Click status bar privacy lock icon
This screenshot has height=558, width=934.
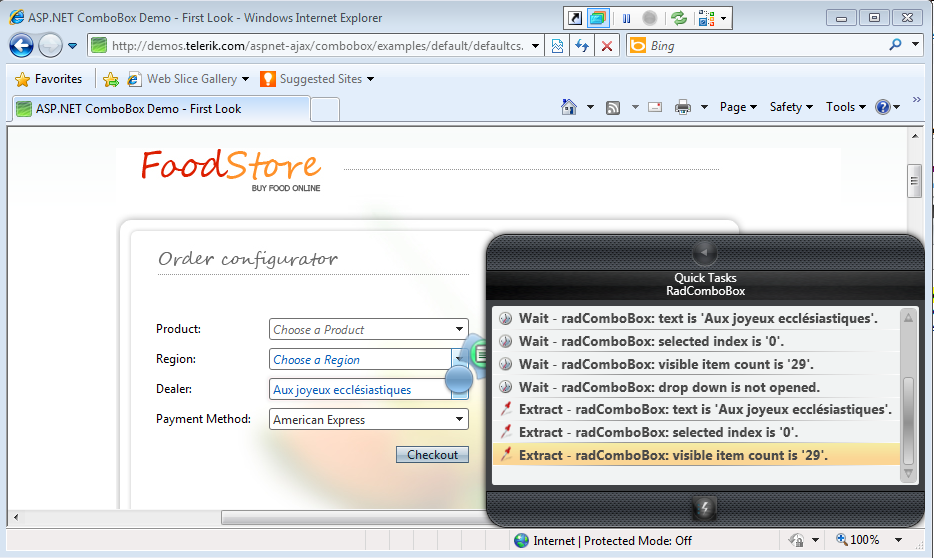click(796, 540)
